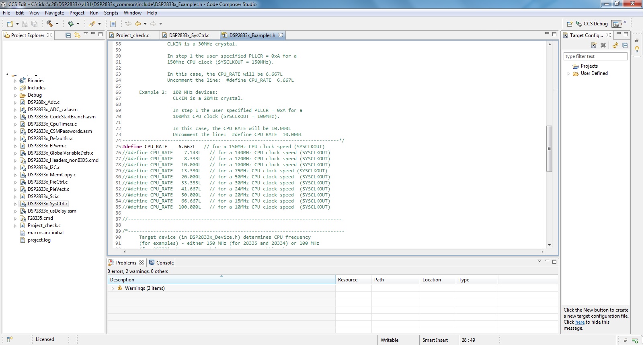The height and width of the screenshot is (345, 644).
Task: Click the Save All toolbar icon
Action: pyautogui.click(x=34, y=24)
